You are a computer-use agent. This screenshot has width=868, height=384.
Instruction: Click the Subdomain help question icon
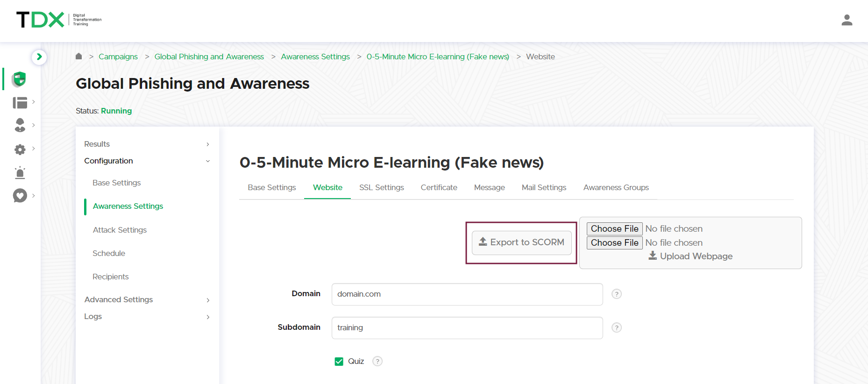[x=616, y=328]
